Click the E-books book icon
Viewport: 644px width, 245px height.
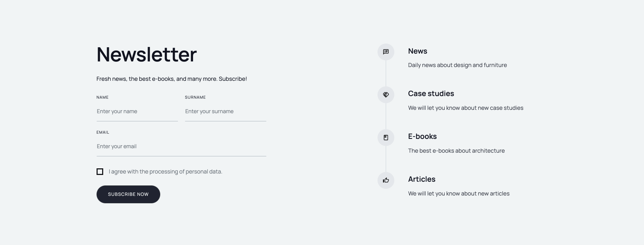click(x=386, y=137)
